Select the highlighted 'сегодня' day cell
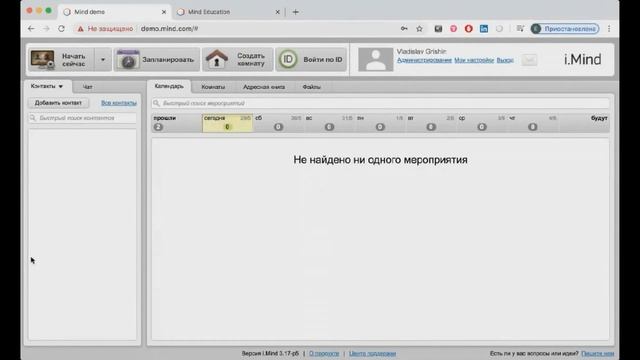 click(x=227, y=123)
